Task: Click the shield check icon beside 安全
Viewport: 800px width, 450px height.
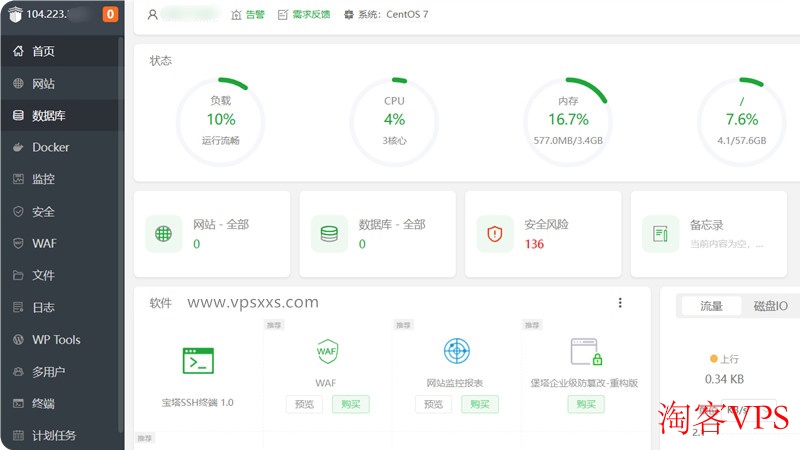Action: click(x=18, y=211)
